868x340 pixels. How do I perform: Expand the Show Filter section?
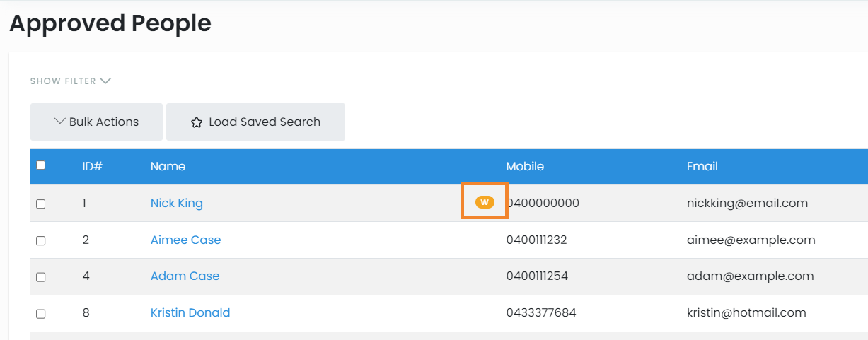(x=71, y=81)
